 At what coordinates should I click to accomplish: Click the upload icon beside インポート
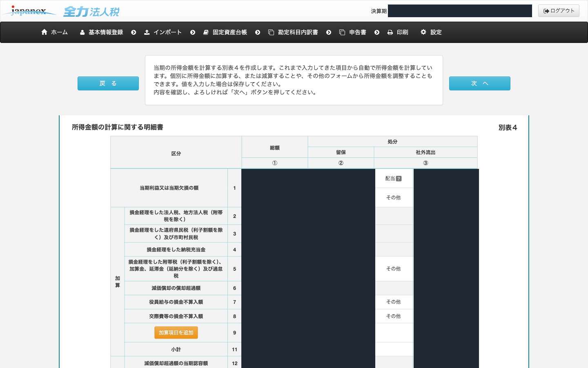(x=147, y=32)
